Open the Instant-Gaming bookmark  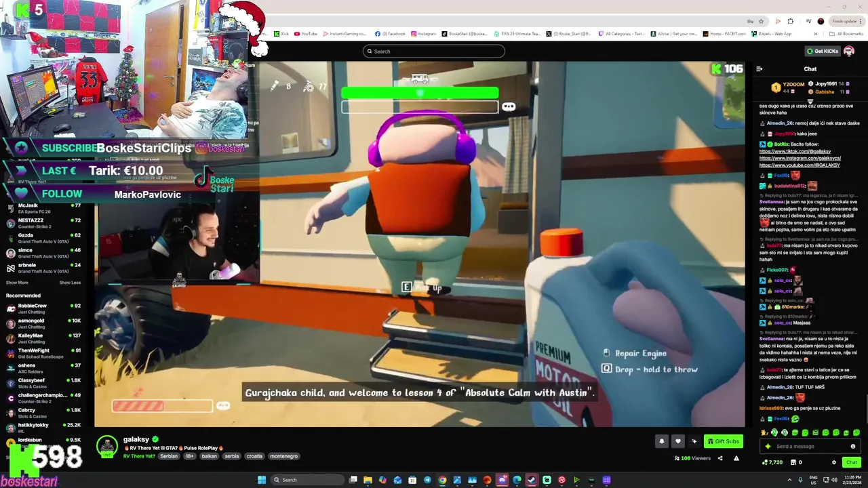tap(344, 34)
